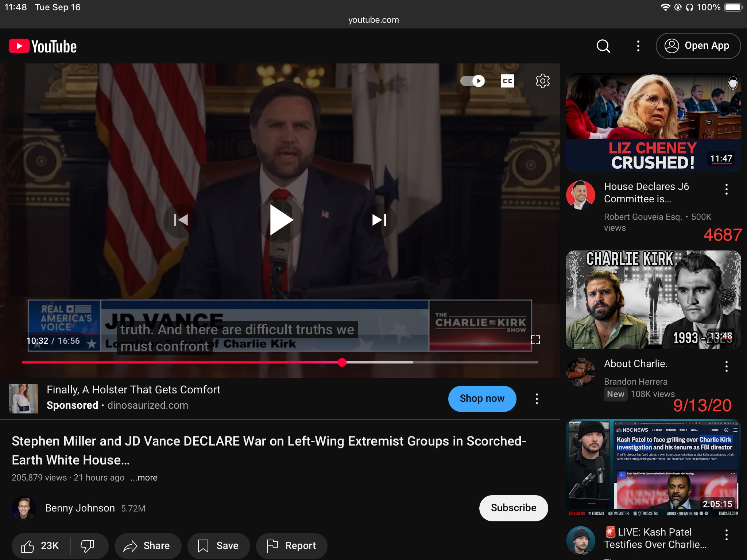Open About Charlie. video title

[x=636, y=363]
